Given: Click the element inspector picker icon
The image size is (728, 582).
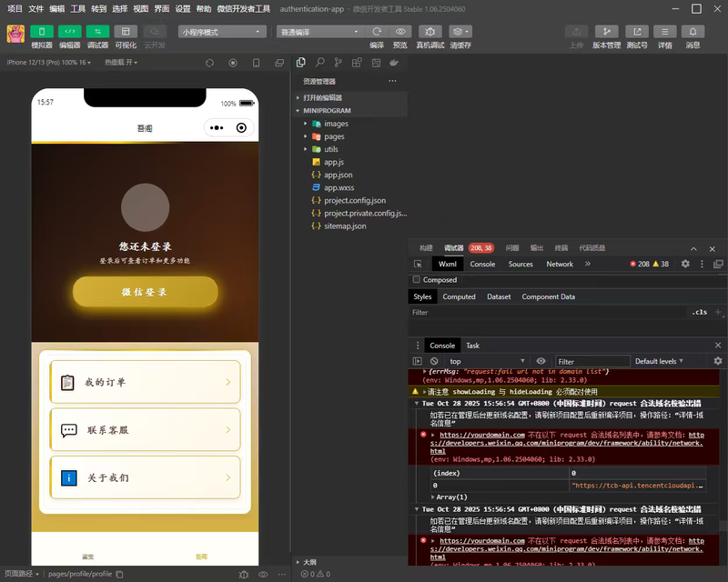Looking at the screenshot, I should [418, 264].
